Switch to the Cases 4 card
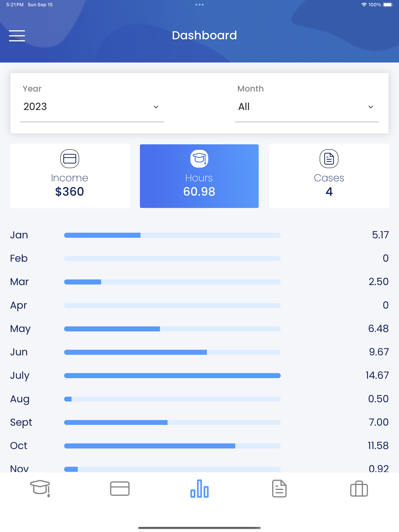399x532 pixels. pyautogui.click(x=329, y=176)
